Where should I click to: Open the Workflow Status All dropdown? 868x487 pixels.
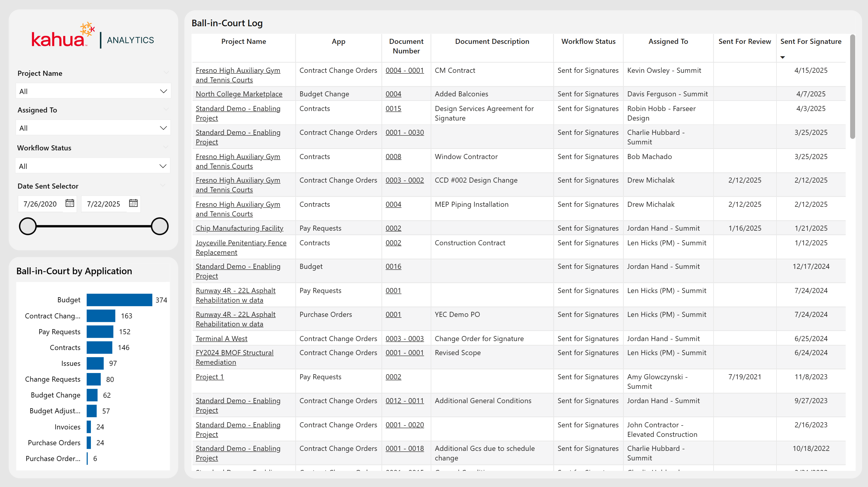point(93,166)
